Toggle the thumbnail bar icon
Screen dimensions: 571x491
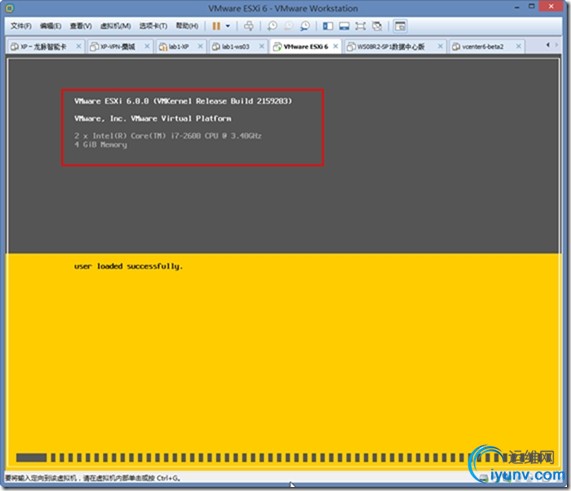click(x=344, y=26)
